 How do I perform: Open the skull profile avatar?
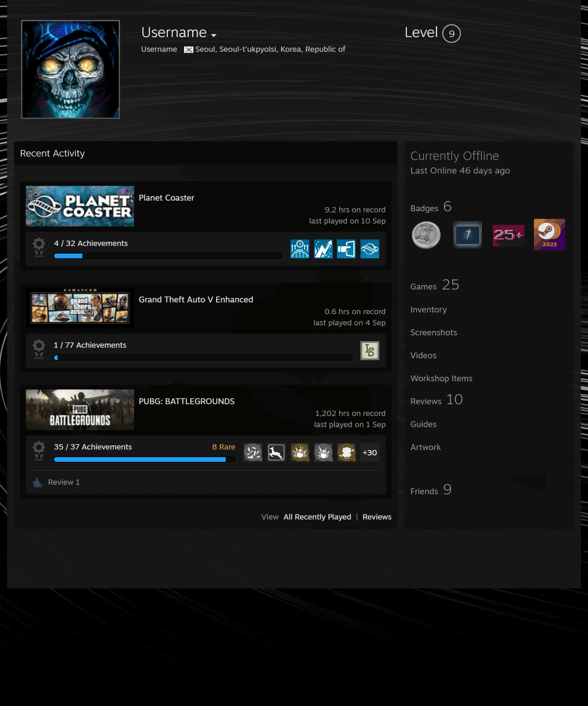(71, 69)
